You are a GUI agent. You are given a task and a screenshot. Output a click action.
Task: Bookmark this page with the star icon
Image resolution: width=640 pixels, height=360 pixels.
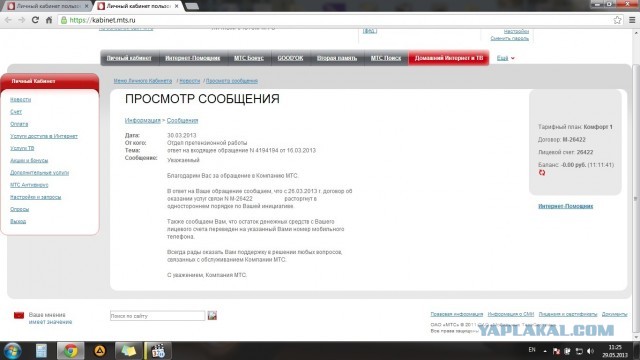click(x=618, y=20)
